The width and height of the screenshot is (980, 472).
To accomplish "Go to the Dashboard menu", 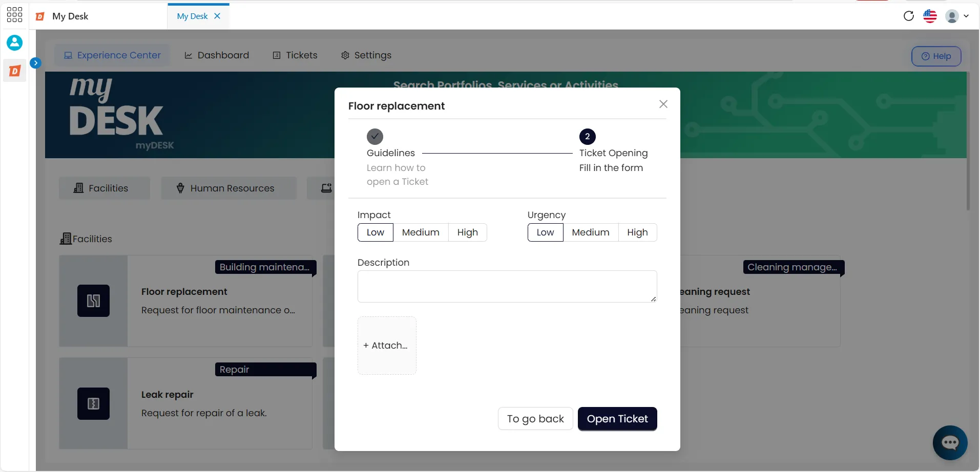I will click(217, 55).
